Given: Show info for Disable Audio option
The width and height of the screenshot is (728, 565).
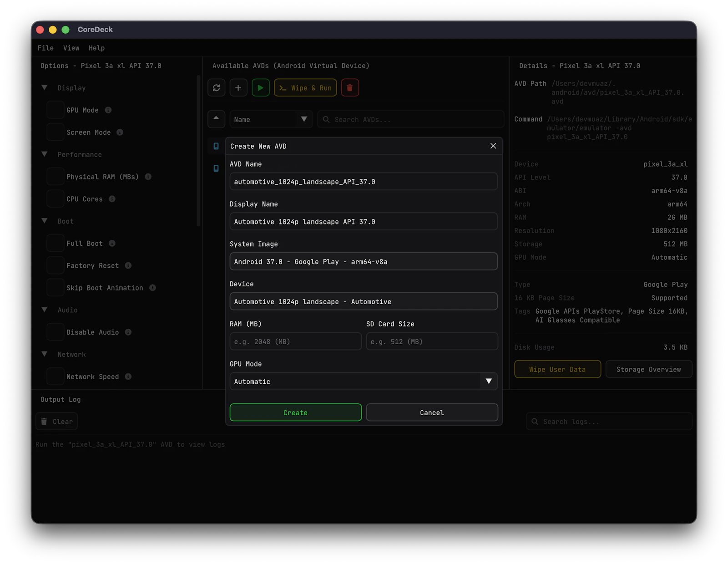Looking at the screenshot, I should click(x=128, y=332).
